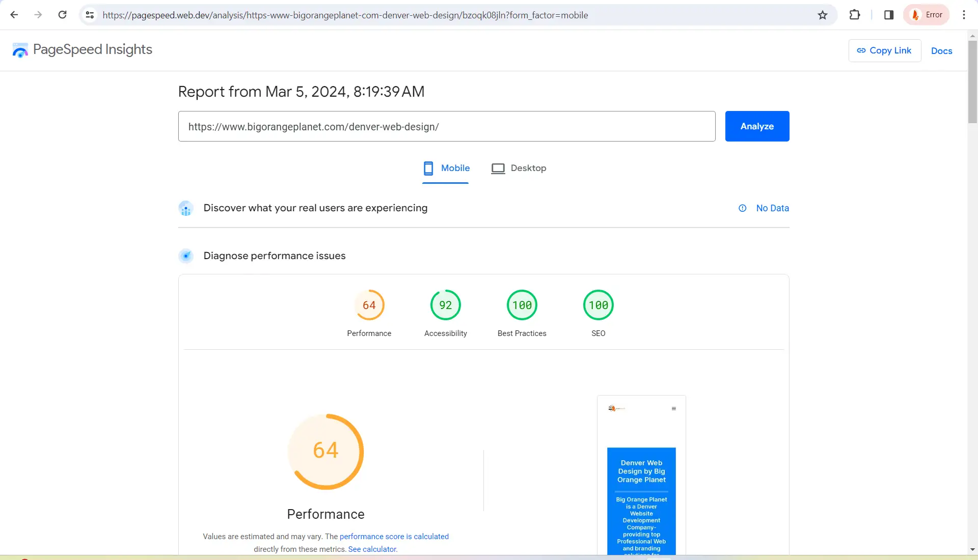978x560 pixels.
Task: Open the Docs link
Action: point(941,51)
